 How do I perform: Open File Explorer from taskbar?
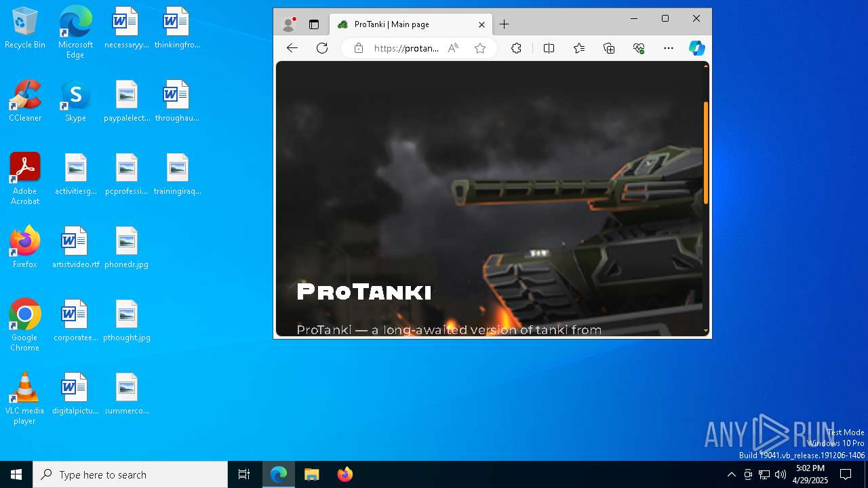311,474
